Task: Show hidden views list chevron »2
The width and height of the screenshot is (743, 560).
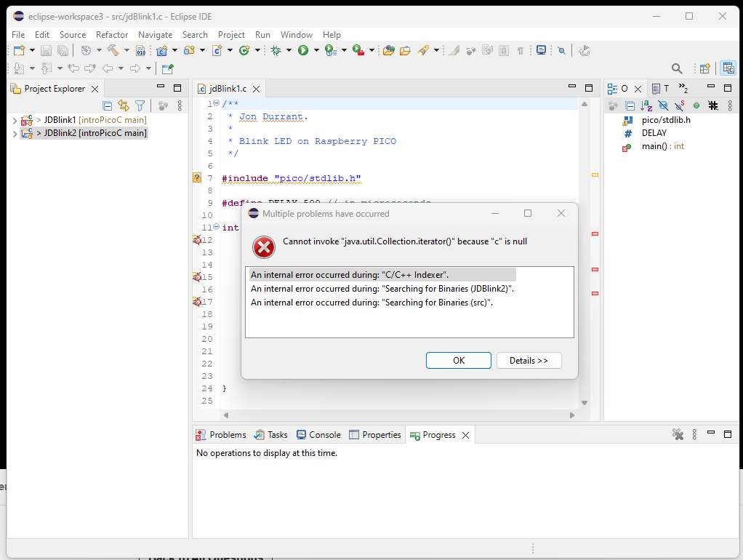Action: click(683, 88)
